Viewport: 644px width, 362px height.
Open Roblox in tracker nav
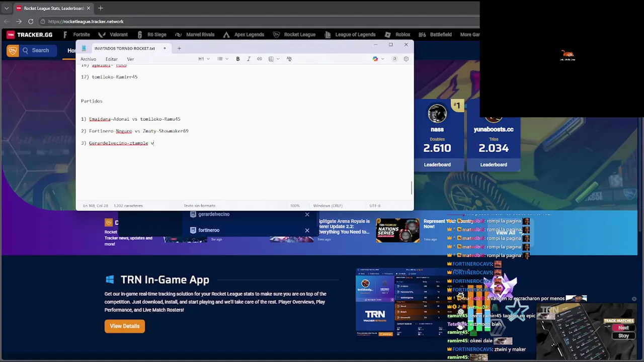[x=397, y=35]
